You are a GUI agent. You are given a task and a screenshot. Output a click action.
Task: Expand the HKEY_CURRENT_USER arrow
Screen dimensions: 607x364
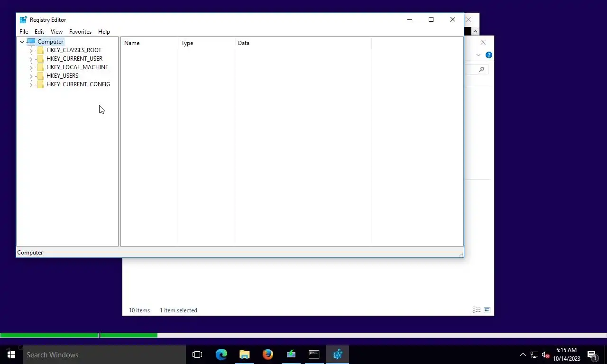pyautogui.click(x=31, y=59)
